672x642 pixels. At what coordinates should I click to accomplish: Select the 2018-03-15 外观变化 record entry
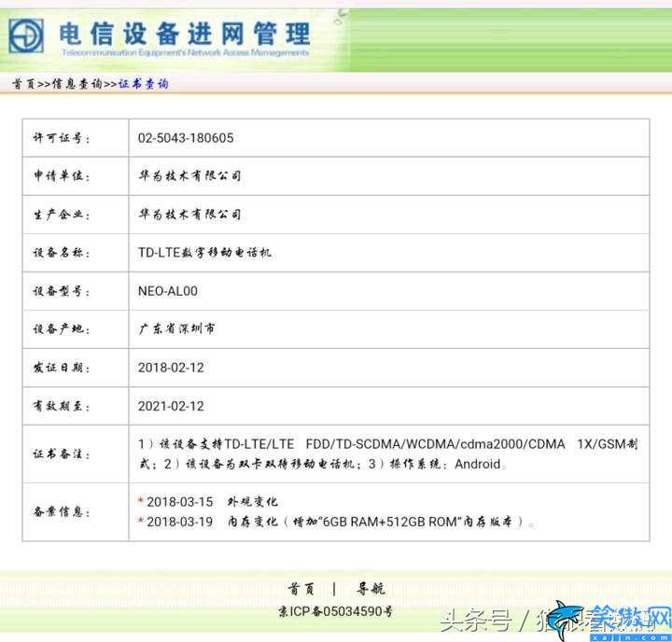(208, 501)
